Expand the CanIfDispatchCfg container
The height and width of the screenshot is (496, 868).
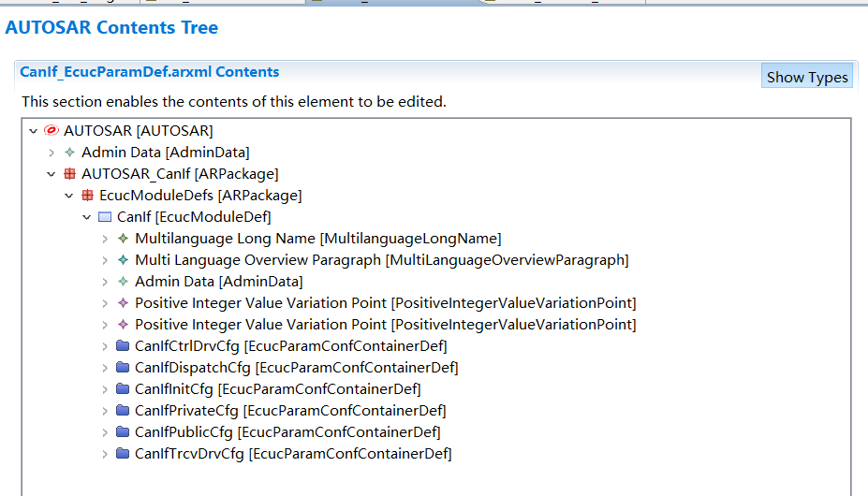tap(105, 368)
